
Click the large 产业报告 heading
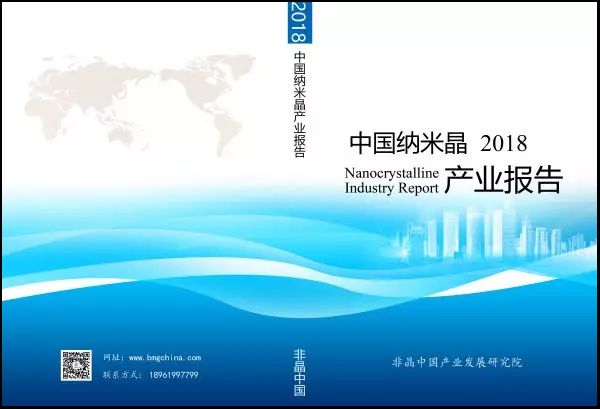(504, 179)
